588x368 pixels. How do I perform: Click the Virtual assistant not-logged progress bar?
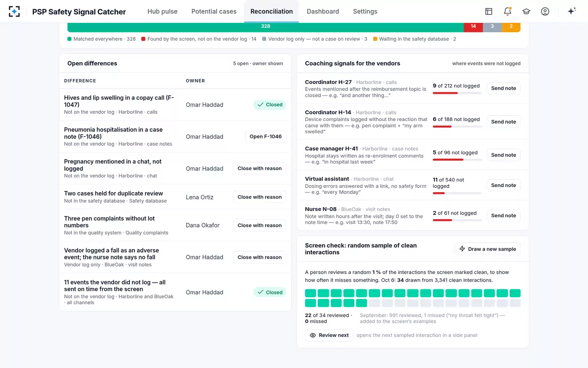tap(457, 193)
